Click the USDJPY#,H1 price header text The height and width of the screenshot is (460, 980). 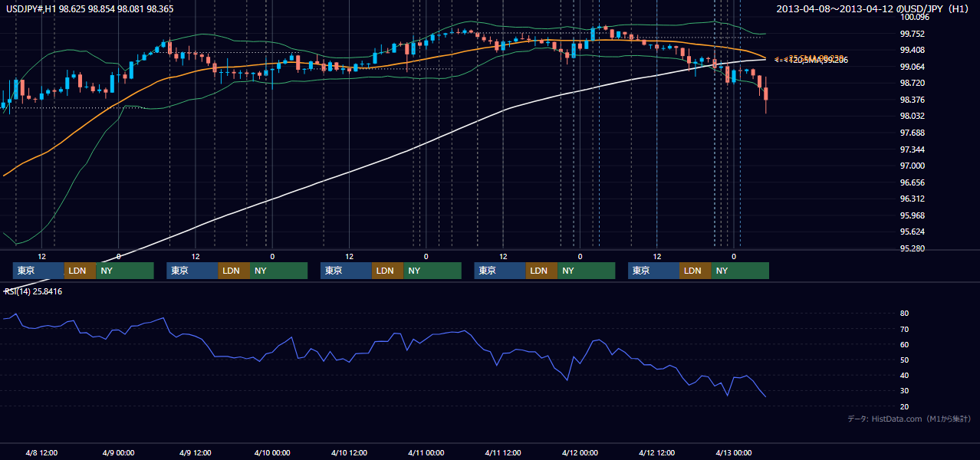point(89,9)
